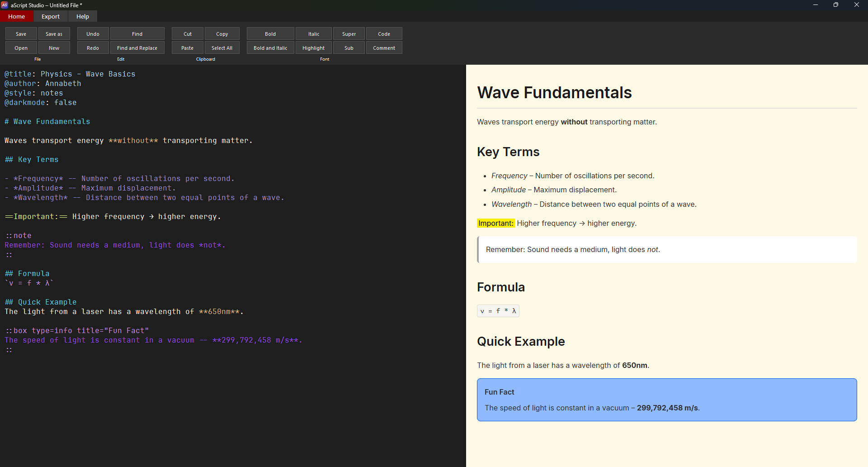Screen dimensions: 868x467
Task: Apply Superscript with Super button
Action: pyautogui.click(x=349, y=34)
